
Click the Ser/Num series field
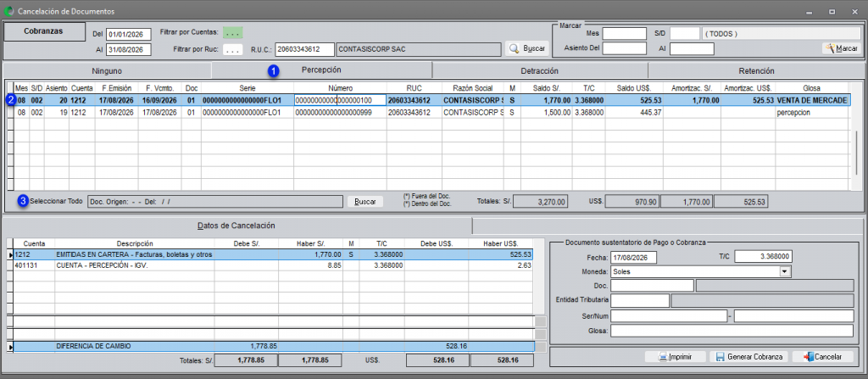click(668, 315)
